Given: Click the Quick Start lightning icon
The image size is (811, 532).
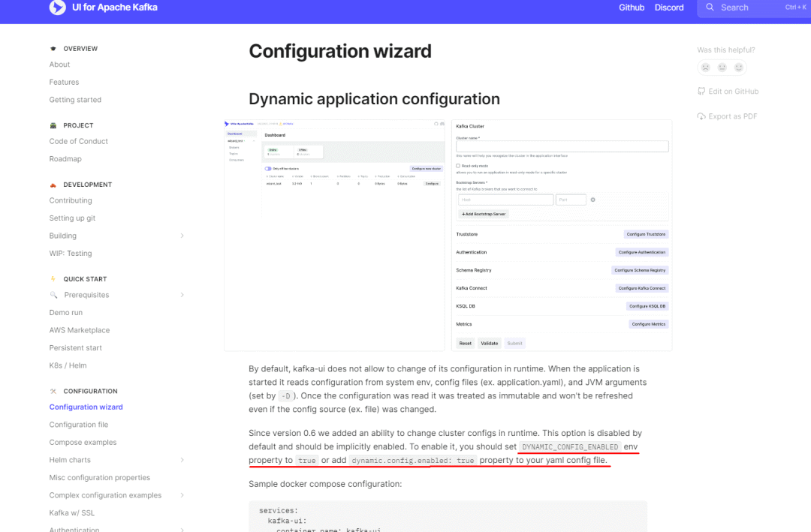Looking at the screenshot, I should coord(53,279).
